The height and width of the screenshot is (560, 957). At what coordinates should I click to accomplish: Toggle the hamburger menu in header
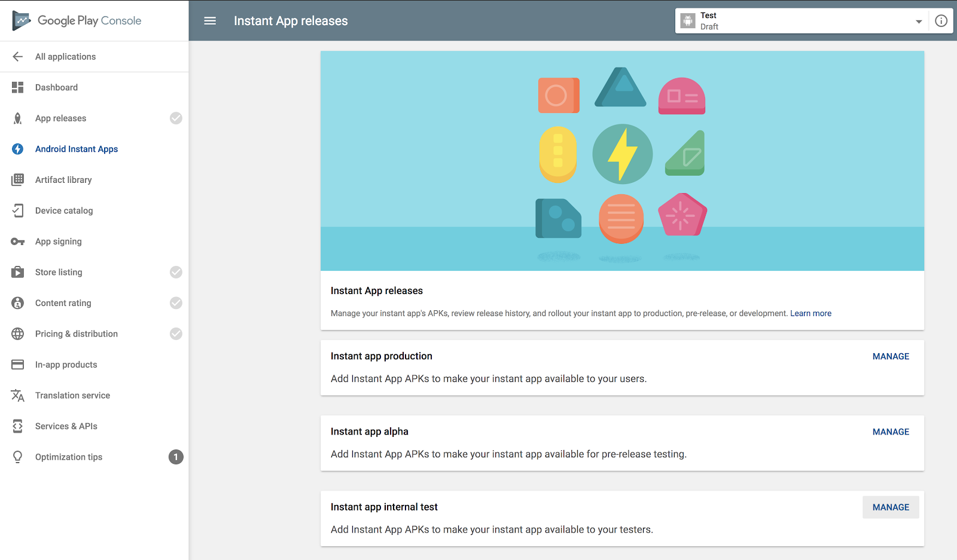210,21
